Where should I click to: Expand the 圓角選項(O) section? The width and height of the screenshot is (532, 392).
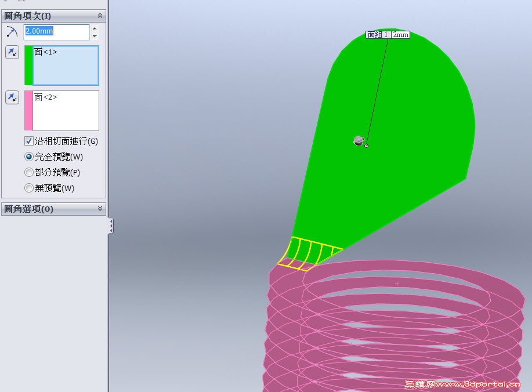[100, 209]
